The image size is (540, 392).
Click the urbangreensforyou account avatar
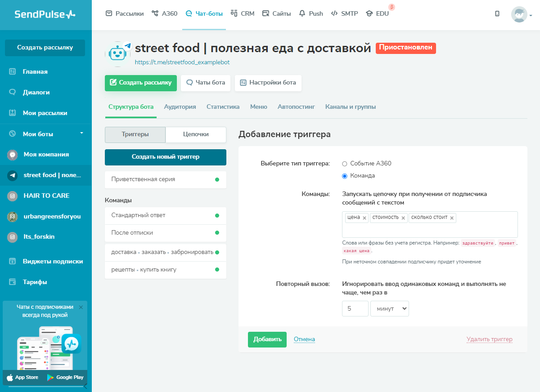point(13,217)
